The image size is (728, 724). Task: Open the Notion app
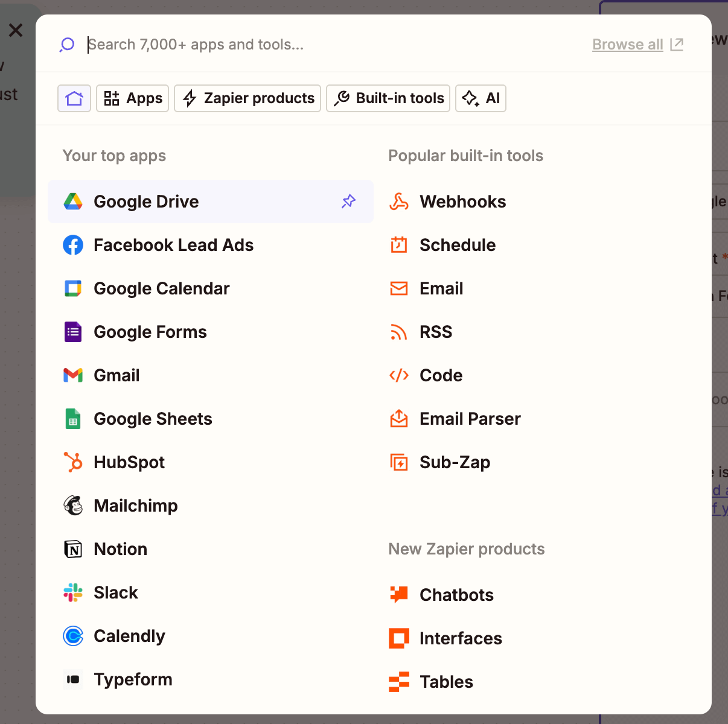(120, 549)
